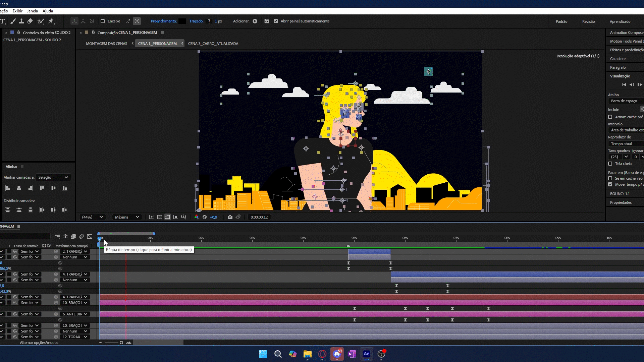
Task: Align selected layers to left edge
Action: pyautogui.click(x=8, y=188)
